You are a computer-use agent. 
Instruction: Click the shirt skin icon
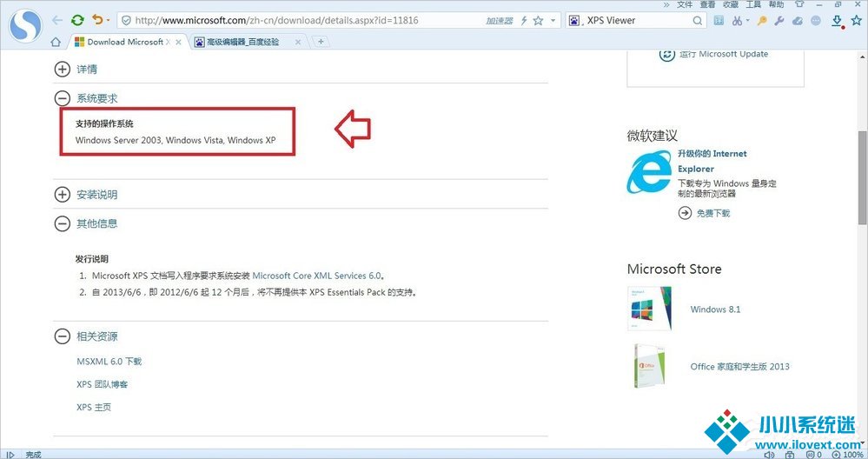799,3
